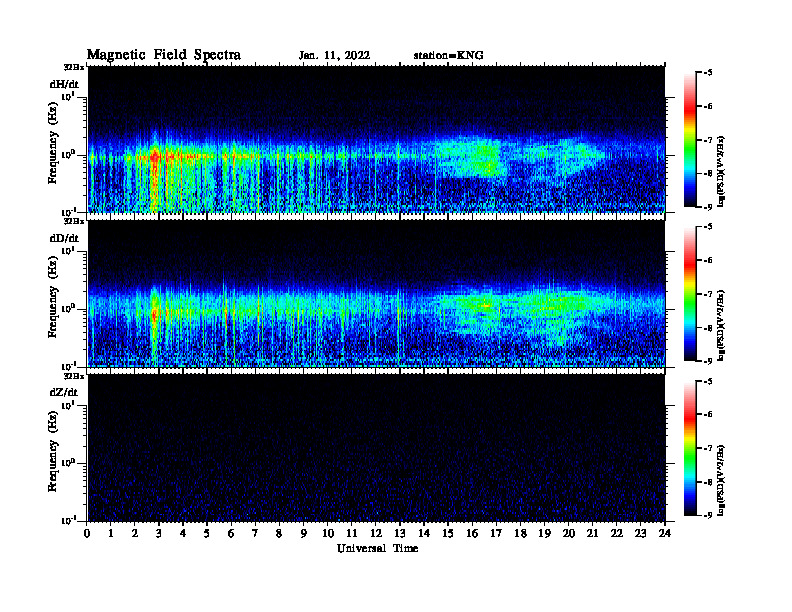Image resolution: width=792 pixels, height=612 pixels.
Task: Click the 'Magnetic Field Spectra' title
Action: tap(164, 55)
